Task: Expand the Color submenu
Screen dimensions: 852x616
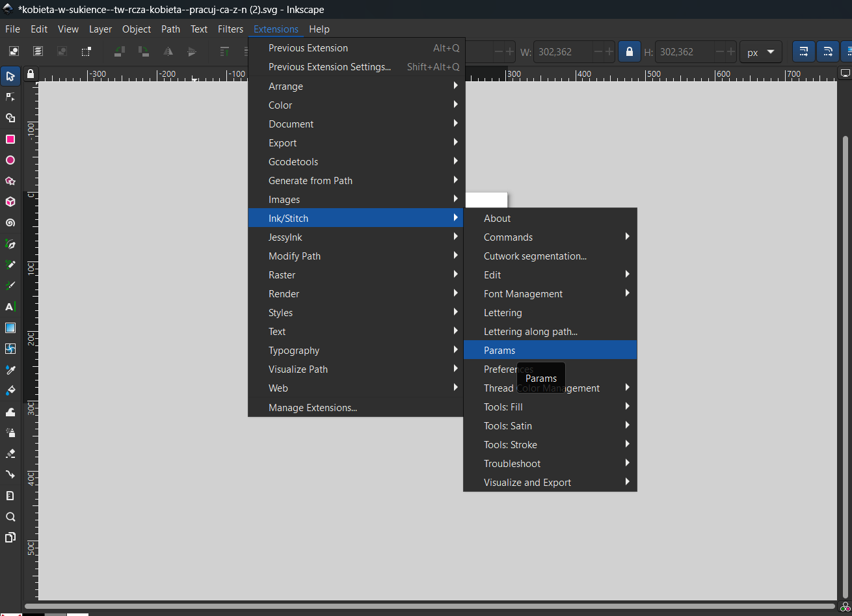Action: coord(356,105)
